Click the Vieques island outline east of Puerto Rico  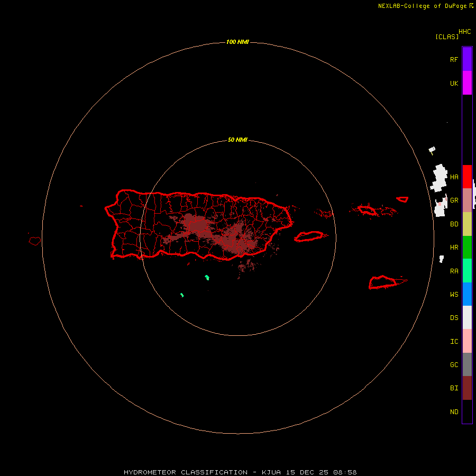point(309,236)
